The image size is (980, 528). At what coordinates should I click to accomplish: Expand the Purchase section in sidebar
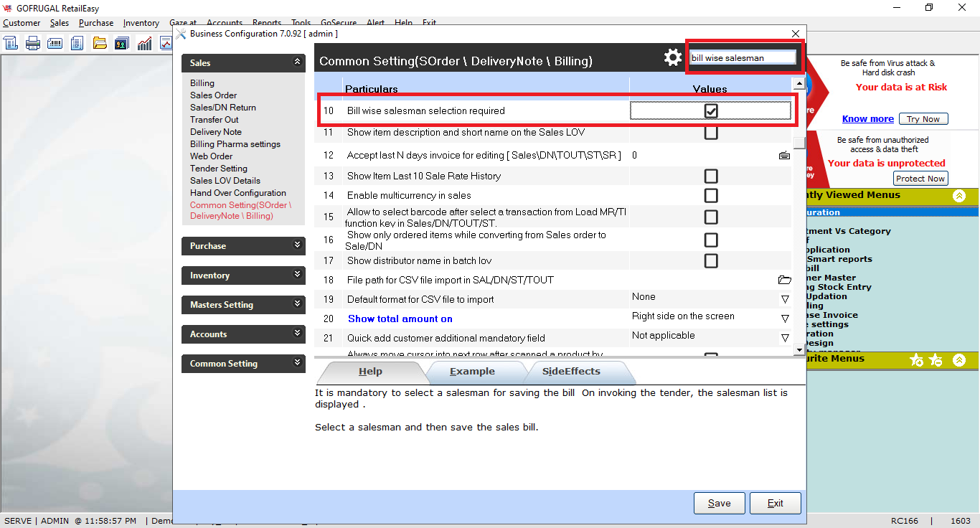pyautogui.click(x=298, y=245)
